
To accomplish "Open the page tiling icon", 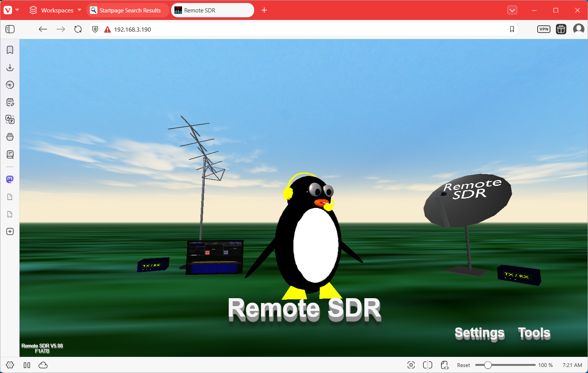I will point(427,365).
